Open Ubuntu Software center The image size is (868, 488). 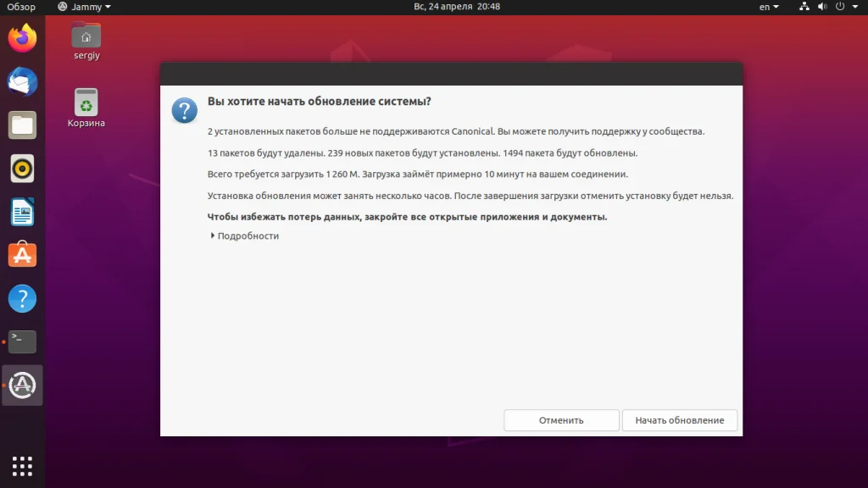[x=21, y=254]
